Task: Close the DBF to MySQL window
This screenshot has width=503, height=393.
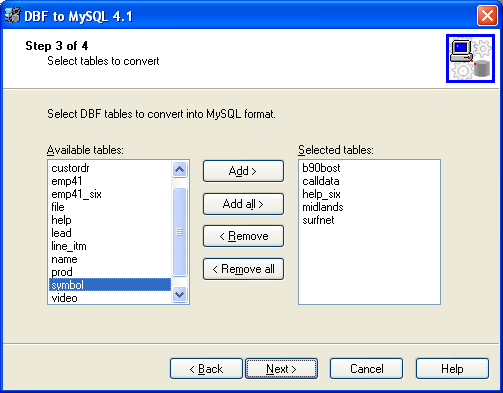Action: click(487, 15)
